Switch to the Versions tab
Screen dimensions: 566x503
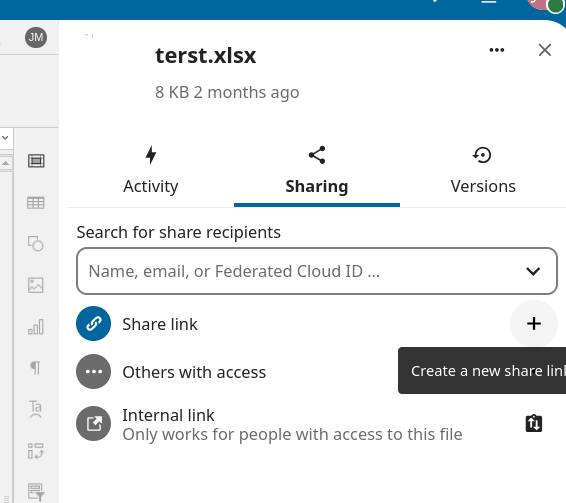483,170
